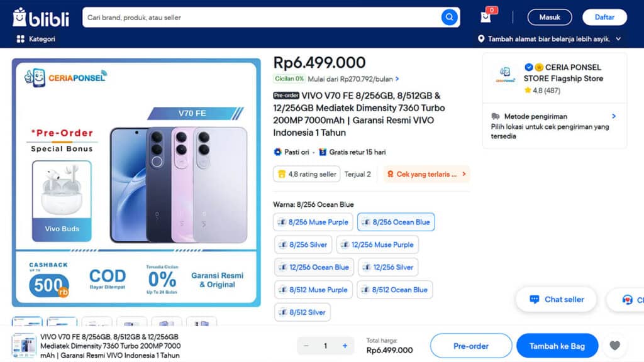644x362 pixels.
Task: Select the 8/512 Ocean Blue variant
Action: pyautogui.click(x=396, y=290)
